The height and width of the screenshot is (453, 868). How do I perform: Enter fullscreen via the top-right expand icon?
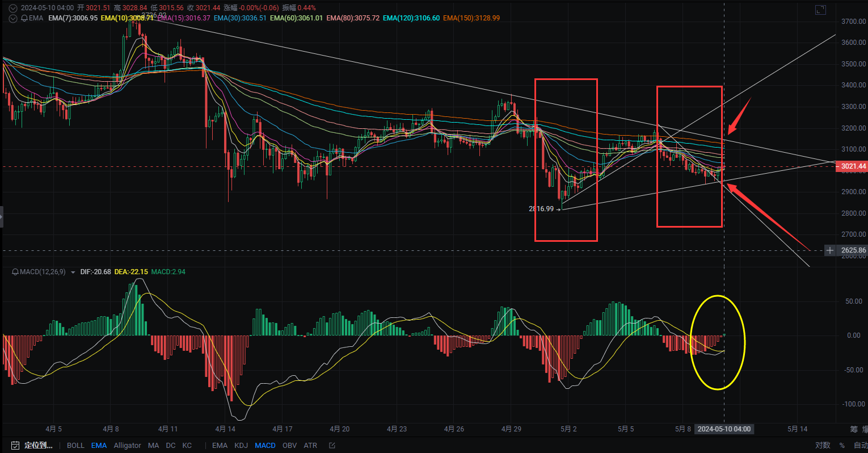[x=821, y=9]
